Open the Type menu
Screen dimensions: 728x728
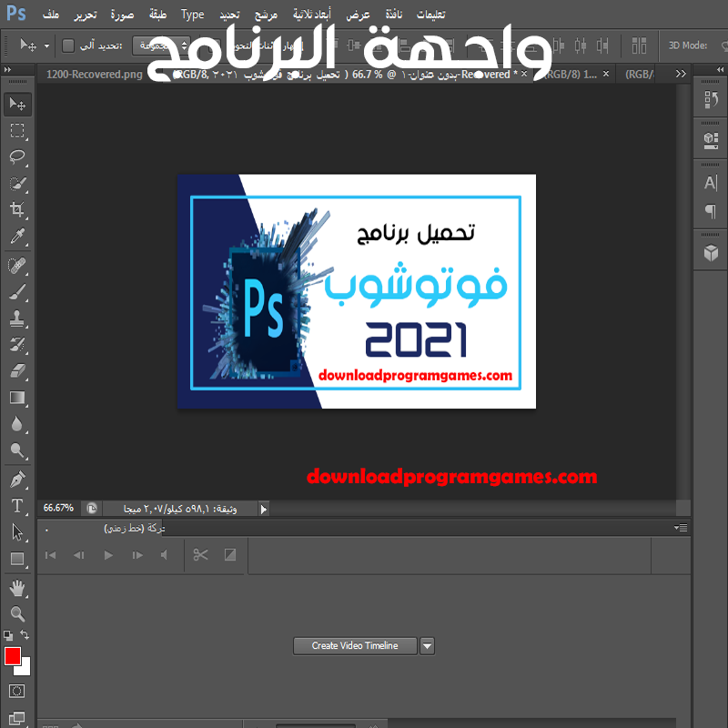pos(193,15)
